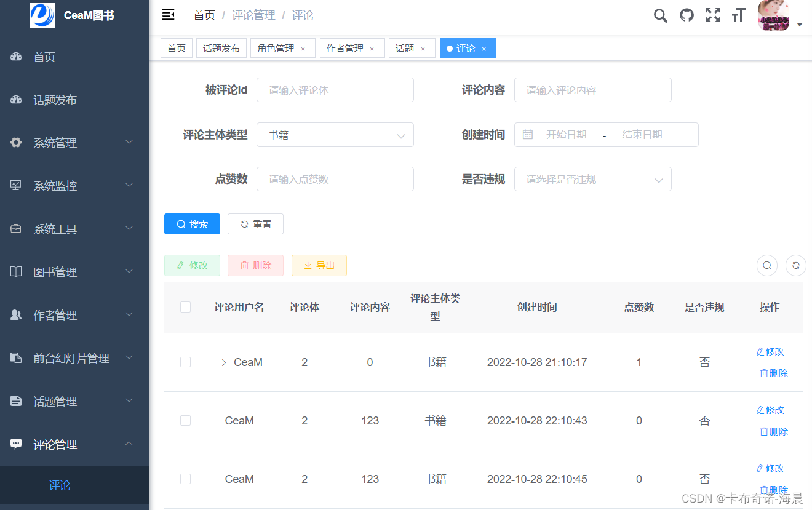Open the 是否违规 selection dropdown

(x=592, y=179)
